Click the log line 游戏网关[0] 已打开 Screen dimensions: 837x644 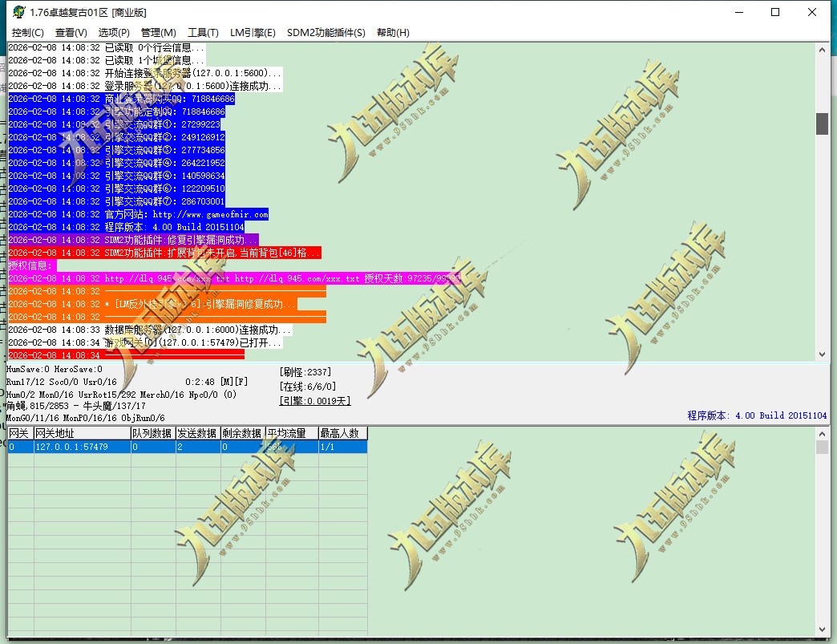click(145, 342)
